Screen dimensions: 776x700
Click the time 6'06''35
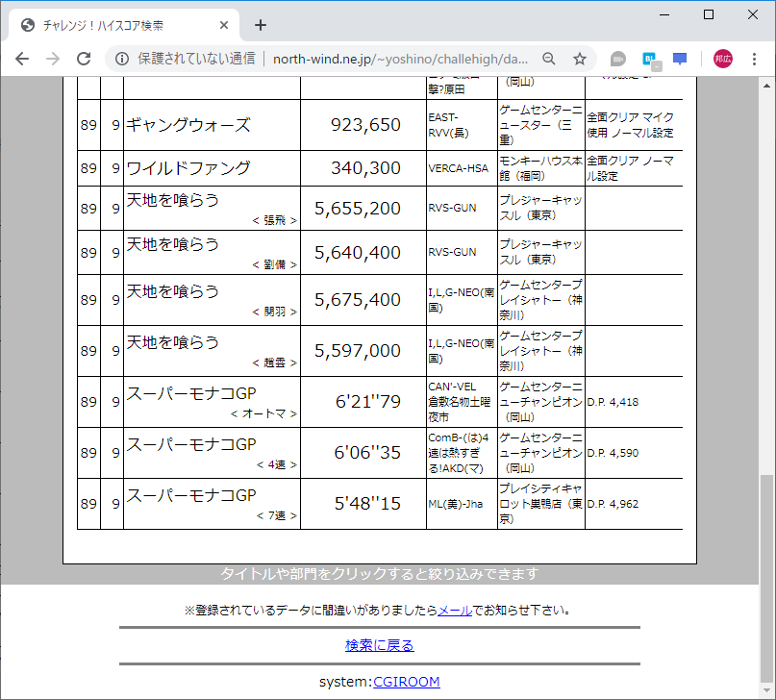367,452
